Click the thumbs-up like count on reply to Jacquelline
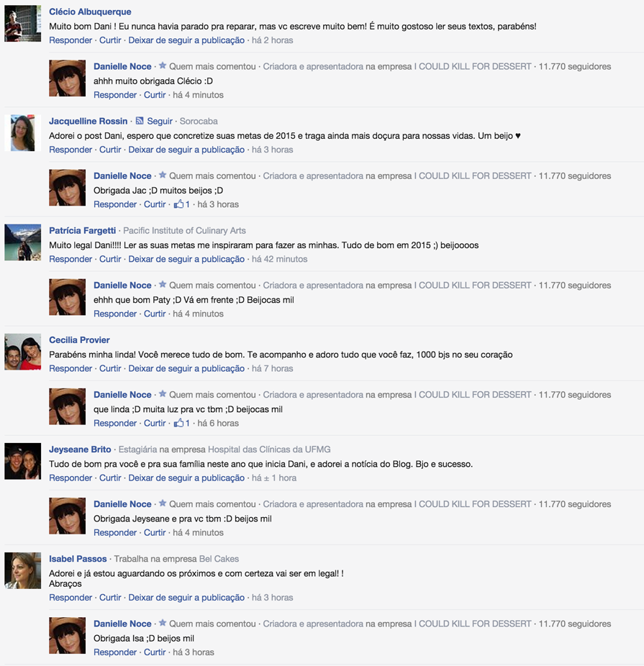This screenshot has height=666, width=644. coord(182,204)
